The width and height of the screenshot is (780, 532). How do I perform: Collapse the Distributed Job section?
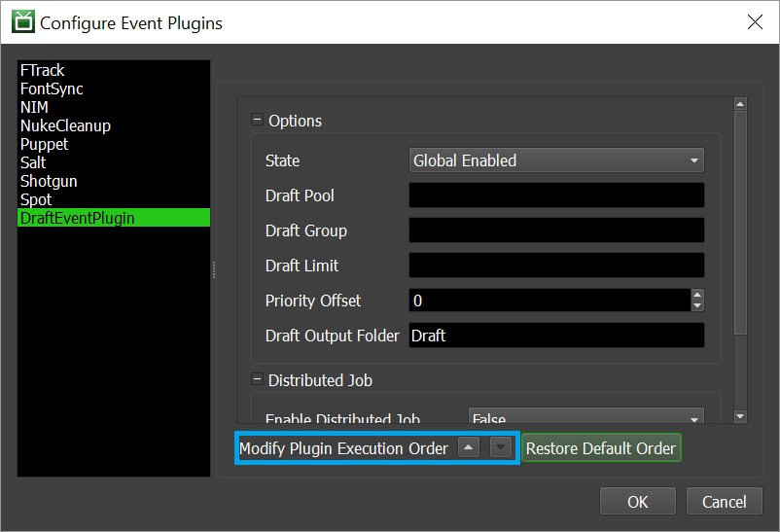(x=257, y=379)
